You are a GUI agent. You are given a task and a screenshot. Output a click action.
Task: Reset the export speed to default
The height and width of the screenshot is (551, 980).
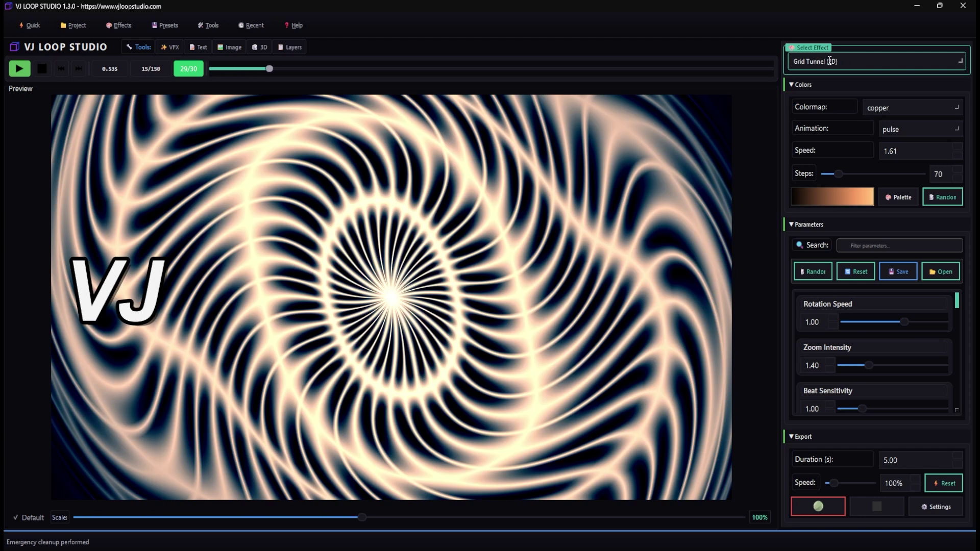944,483
